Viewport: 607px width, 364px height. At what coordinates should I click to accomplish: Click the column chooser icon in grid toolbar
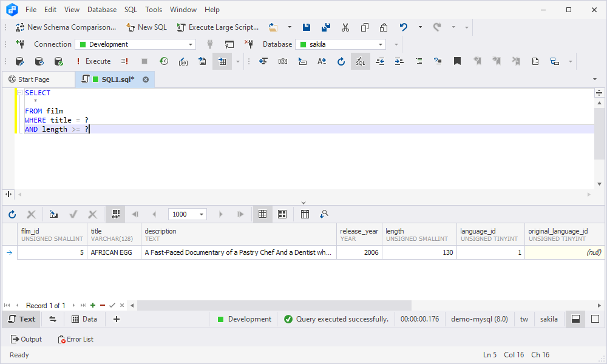(x=305, y=214)
